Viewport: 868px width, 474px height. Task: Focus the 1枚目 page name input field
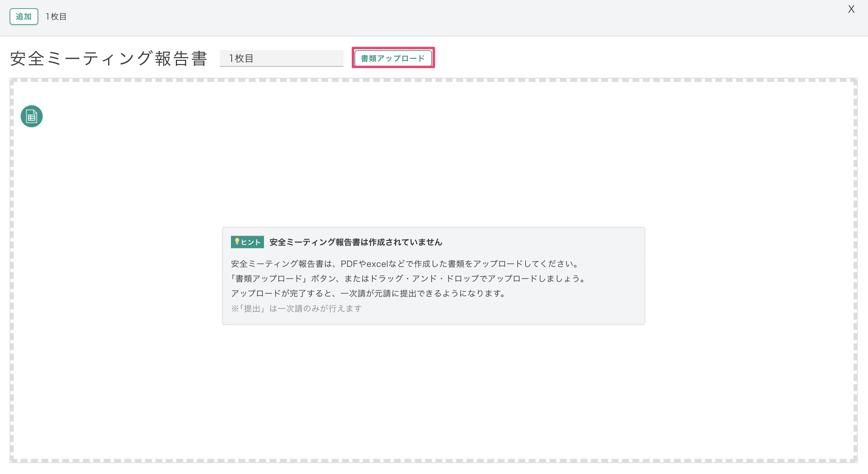click(x=281, y=58)
